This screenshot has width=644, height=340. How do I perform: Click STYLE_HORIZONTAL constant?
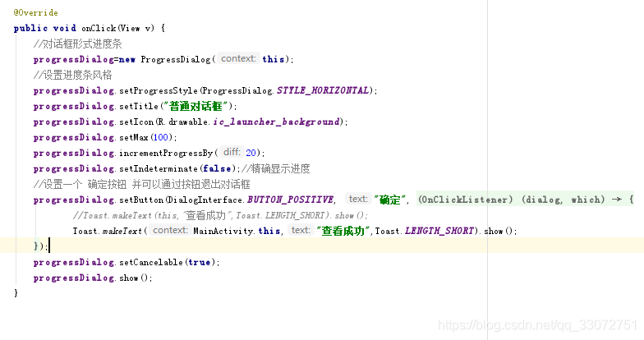point(323,90)
